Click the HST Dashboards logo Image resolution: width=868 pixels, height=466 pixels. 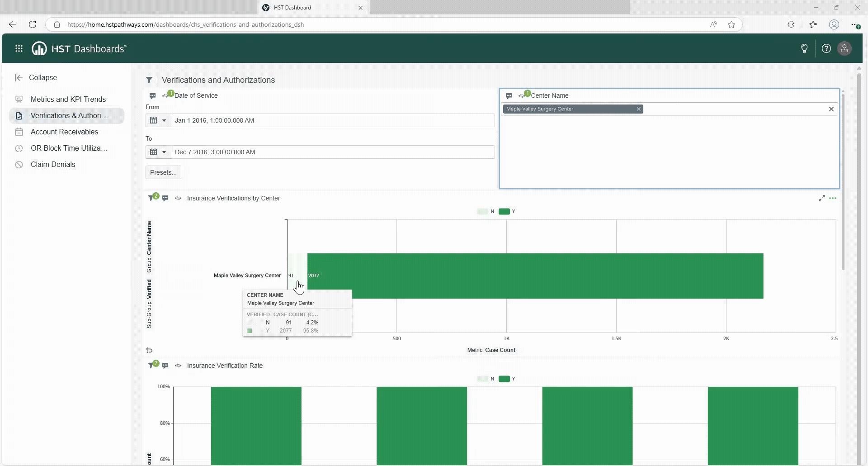pos(80,48)
